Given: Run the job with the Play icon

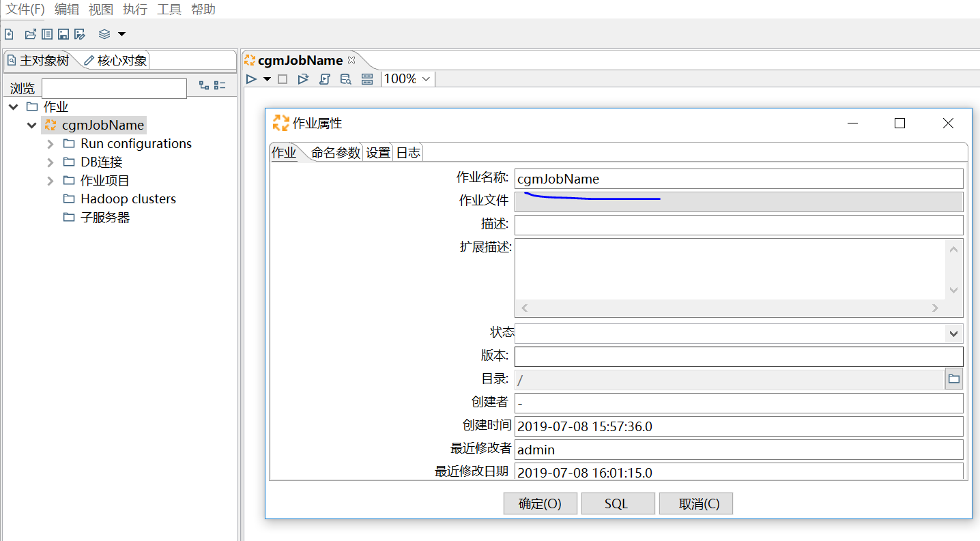Looking at the screenshot, I should tap(251, 78).
